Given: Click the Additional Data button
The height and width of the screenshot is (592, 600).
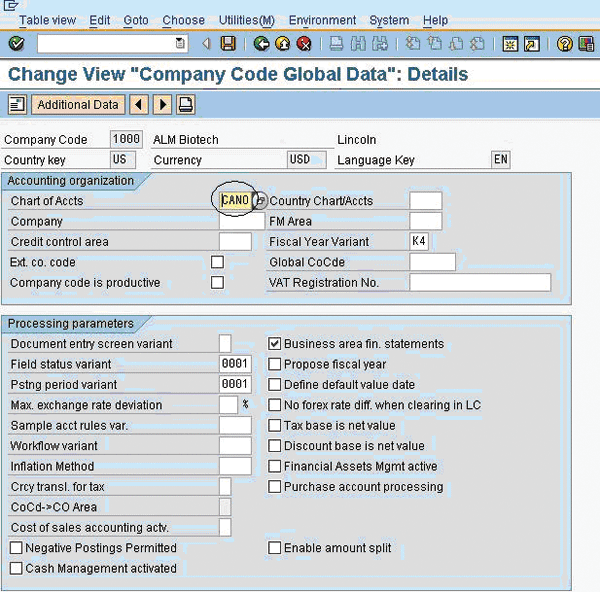Looking at the screenshot, I should tap(78, 105).
